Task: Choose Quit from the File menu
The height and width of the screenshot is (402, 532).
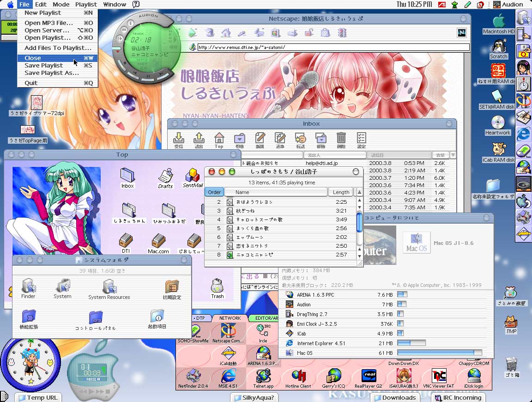Action: [58, 83]
